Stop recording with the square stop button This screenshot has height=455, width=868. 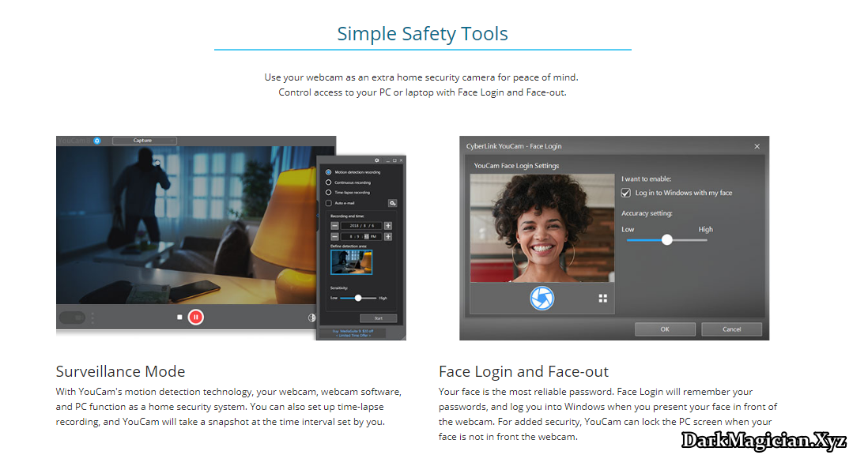(179, 318)
